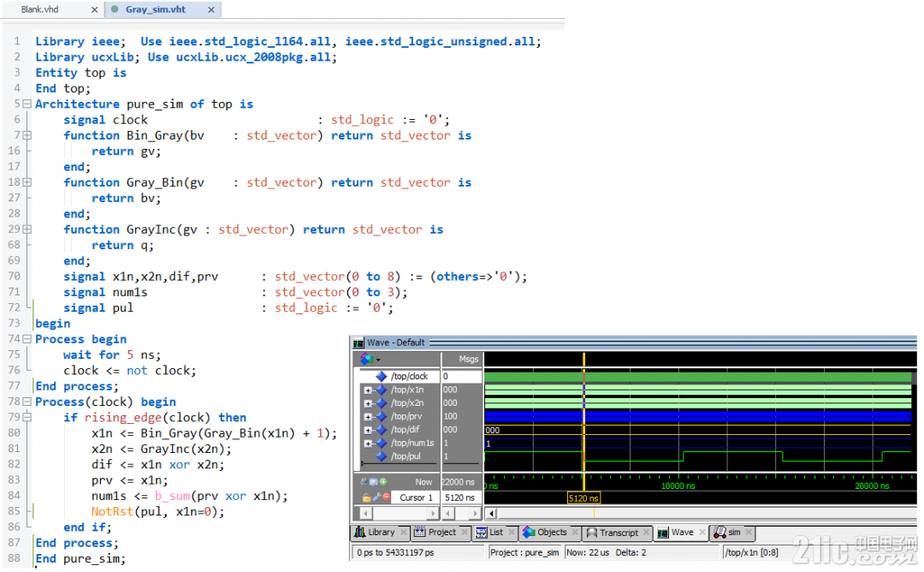Close the Project tab
Viewport: 924px width, 572px height.
(x=465, y=533)
